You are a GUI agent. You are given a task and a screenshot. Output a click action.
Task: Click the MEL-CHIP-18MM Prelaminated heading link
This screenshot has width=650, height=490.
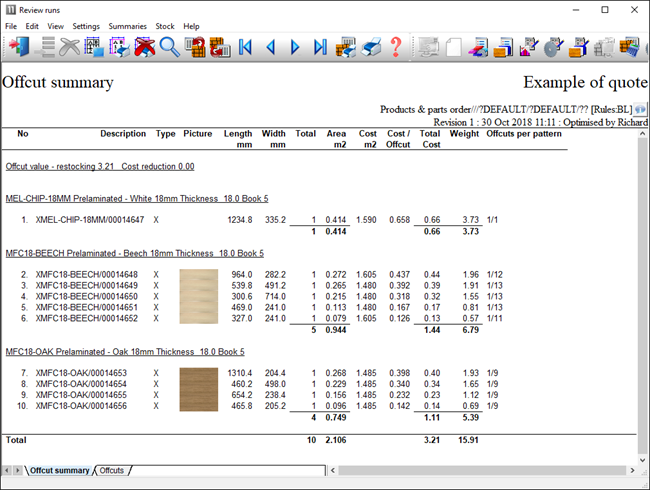click(137, 199)
